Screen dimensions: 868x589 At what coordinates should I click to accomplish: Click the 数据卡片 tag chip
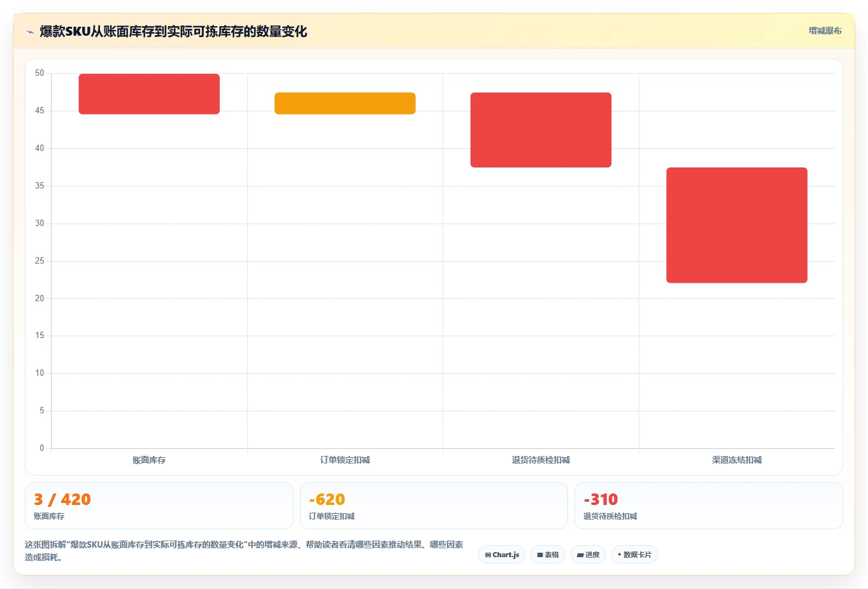pyautogui.click(x=634, y=555)
